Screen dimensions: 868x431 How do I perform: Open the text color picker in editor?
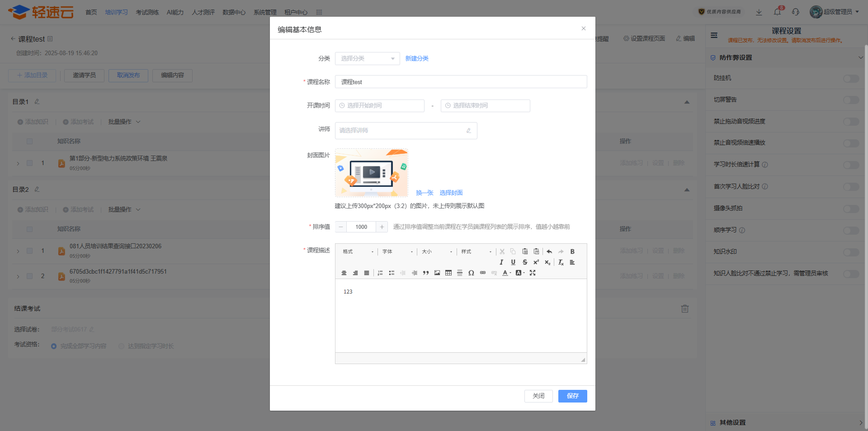pos(506,273)
